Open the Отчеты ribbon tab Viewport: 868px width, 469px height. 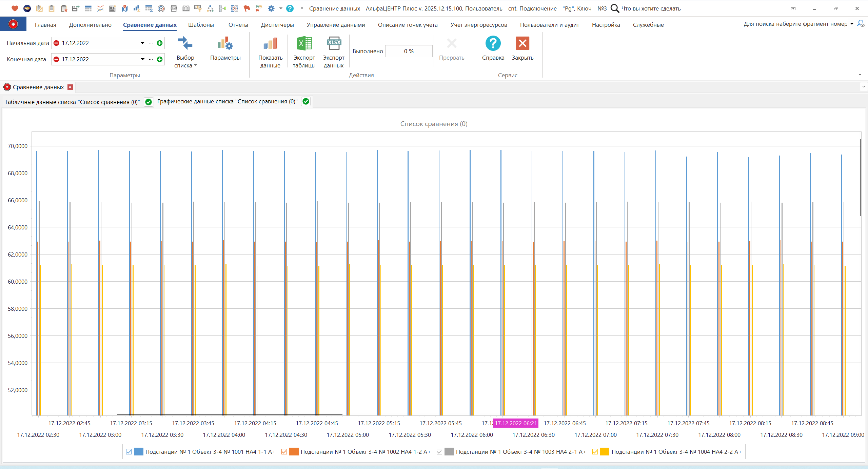tap(238, 25)
